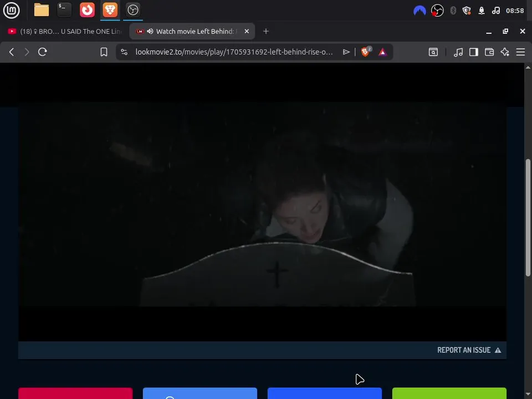532x399 pixels.
Task: Go forward to the next page
Action: pos(27,52)
